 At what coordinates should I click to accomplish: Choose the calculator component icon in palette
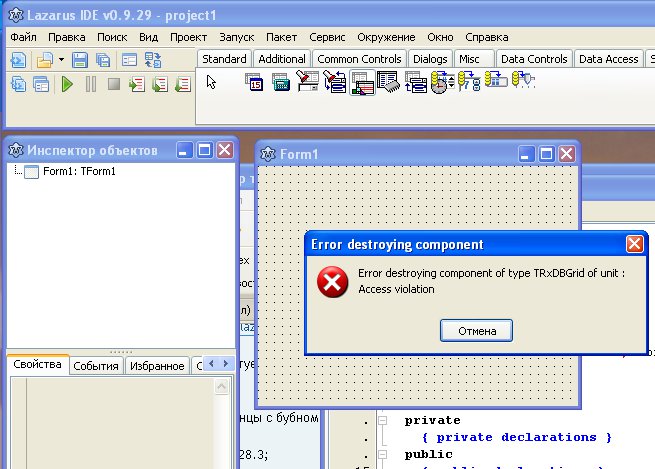tap(281, 84)
